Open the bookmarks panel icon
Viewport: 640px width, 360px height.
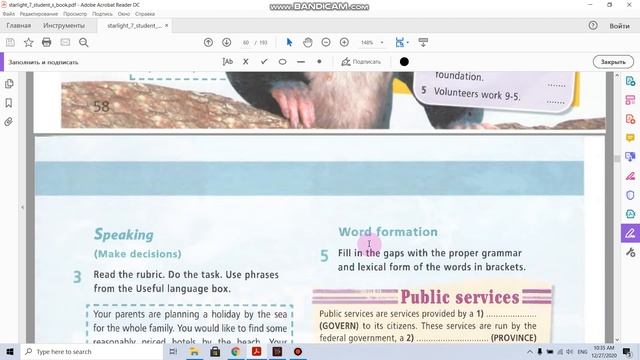(9, 103)
